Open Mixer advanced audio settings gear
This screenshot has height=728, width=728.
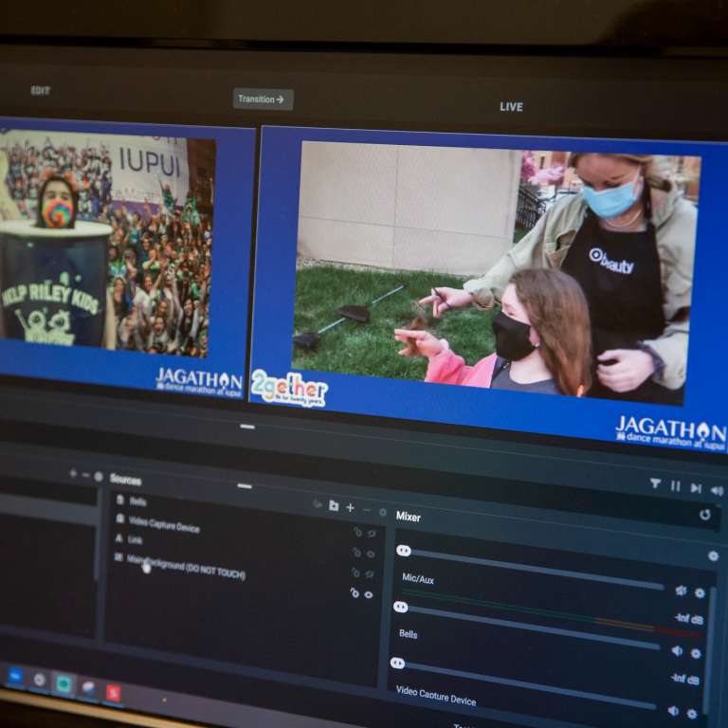coord(713,555)
